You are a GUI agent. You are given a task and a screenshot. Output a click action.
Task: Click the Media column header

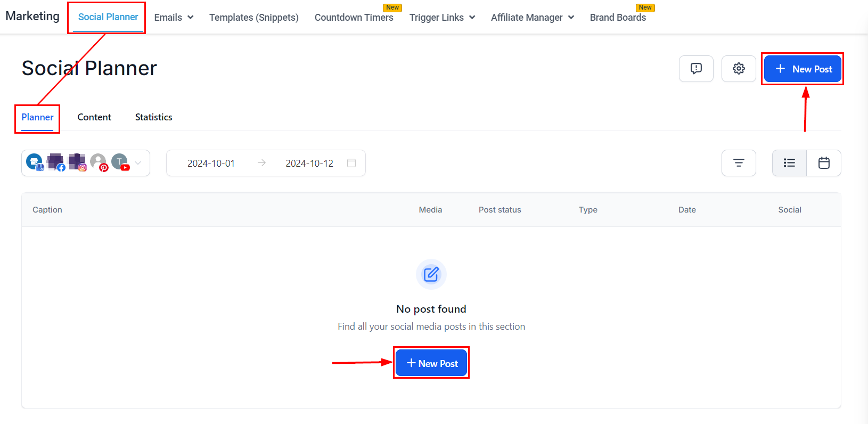pos(430,210)
